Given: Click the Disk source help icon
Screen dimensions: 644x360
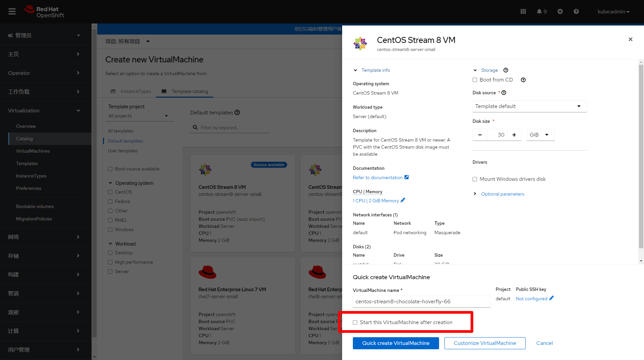Looking at the screenshot, I should tap(503, 93).
